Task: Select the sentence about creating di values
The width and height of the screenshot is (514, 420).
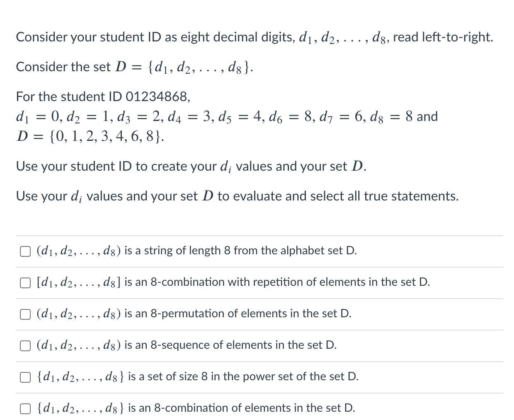Action: click(x=191, y=166)
